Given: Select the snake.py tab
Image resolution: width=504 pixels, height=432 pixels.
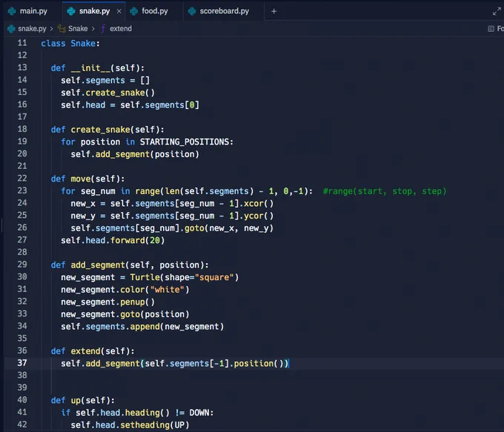Looking at the screenshot, I should point(94,11).
